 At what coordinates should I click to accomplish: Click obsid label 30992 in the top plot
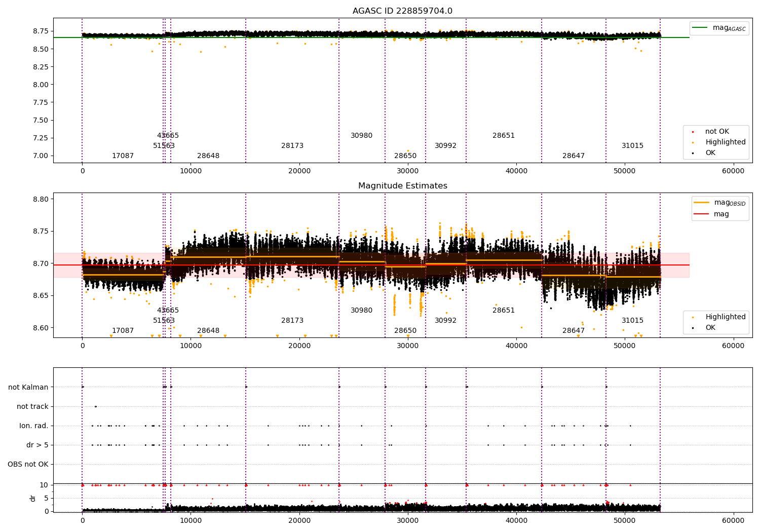tap(446, 146)
